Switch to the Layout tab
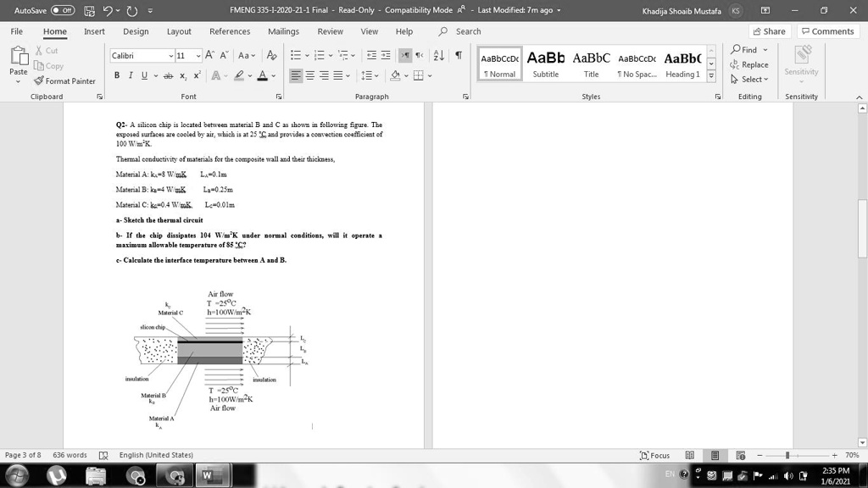Screen dimensions: 868x488 179,31
